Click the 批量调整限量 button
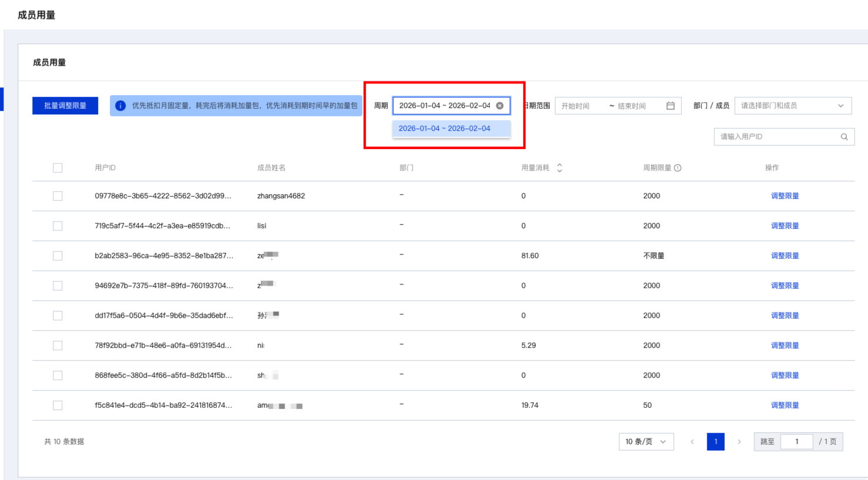Image resolution: width=868 pixels, height=480 pixels. [65, 106]
